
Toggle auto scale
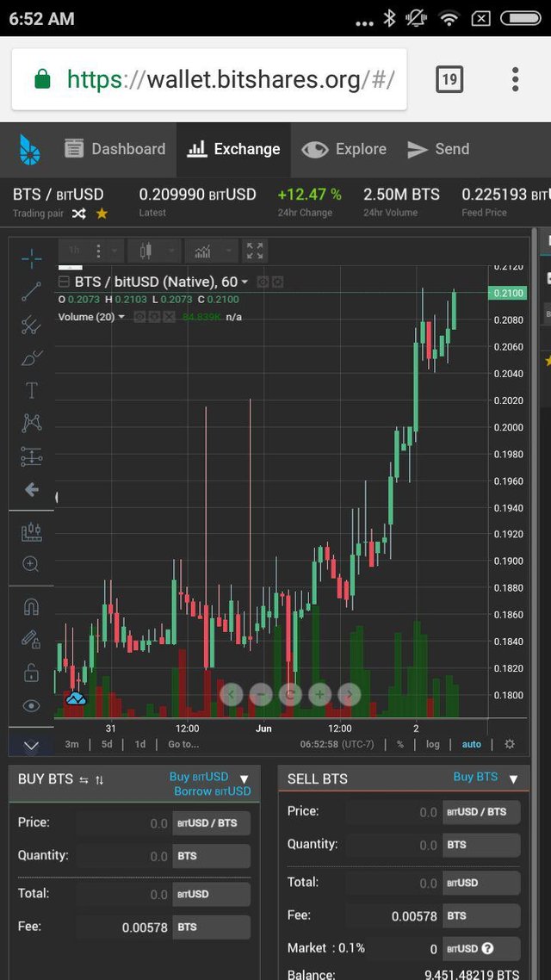(472, 744)
